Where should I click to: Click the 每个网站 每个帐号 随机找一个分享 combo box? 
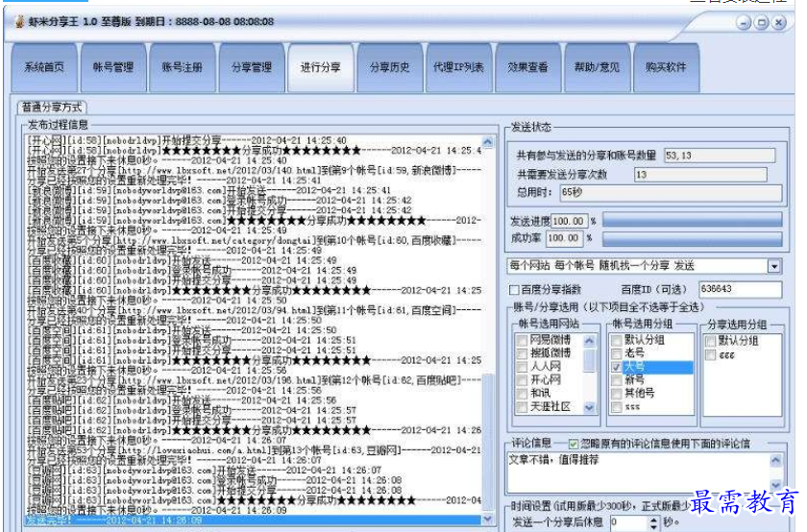point(645,266)
